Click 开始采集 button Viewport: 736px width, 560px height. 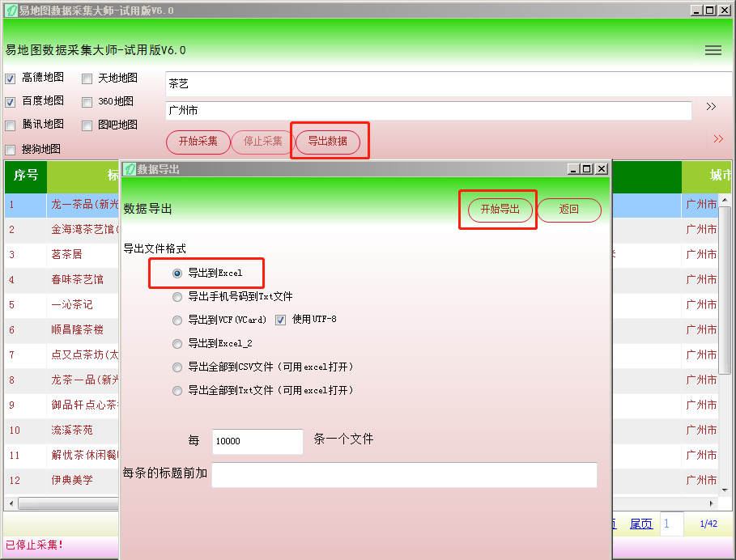click(x=198, y=142)
